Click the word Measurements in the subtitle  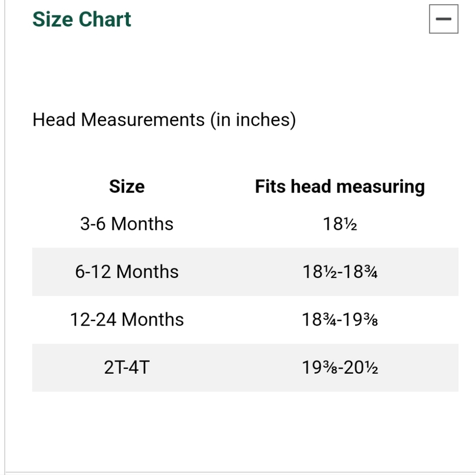[143, 120]
